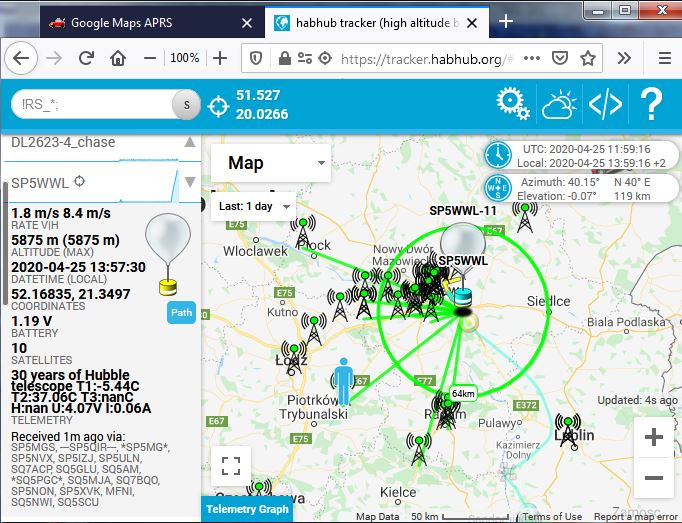
Task: Open the weather overlay icon
Action: pyautogui.click(x=559, y=104)
